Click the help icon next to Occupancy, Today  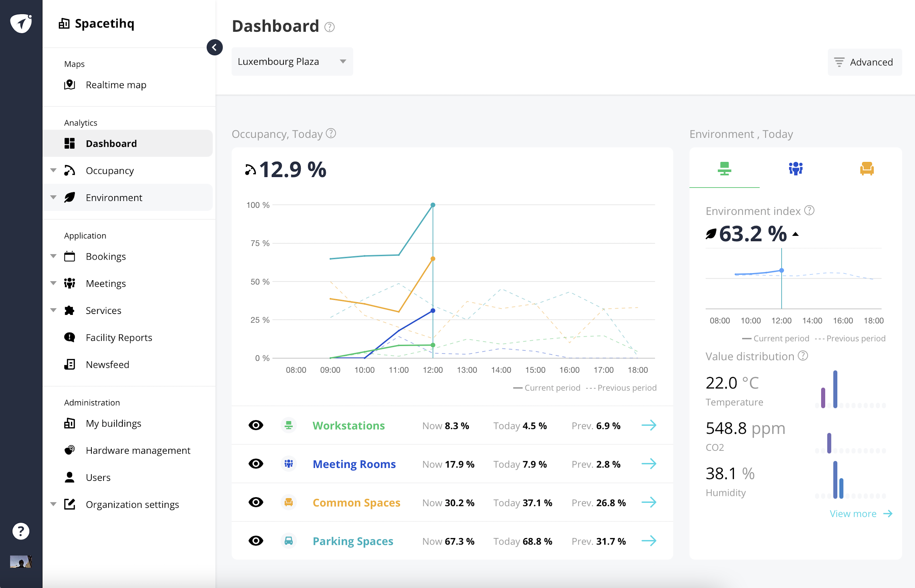[331, 133]
